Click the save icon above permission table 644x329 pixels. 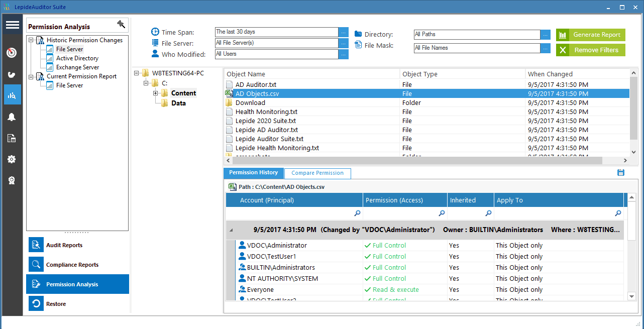coord(621,173)
